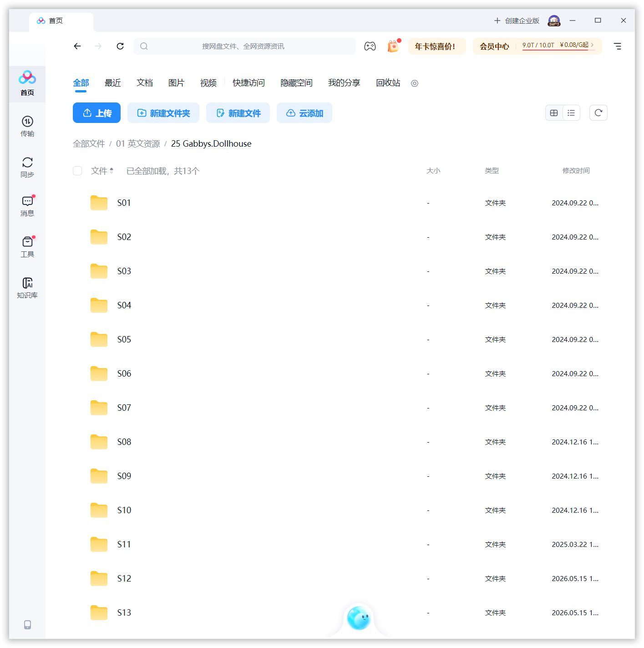Select the S11 folder name

[x=124, y=544]
